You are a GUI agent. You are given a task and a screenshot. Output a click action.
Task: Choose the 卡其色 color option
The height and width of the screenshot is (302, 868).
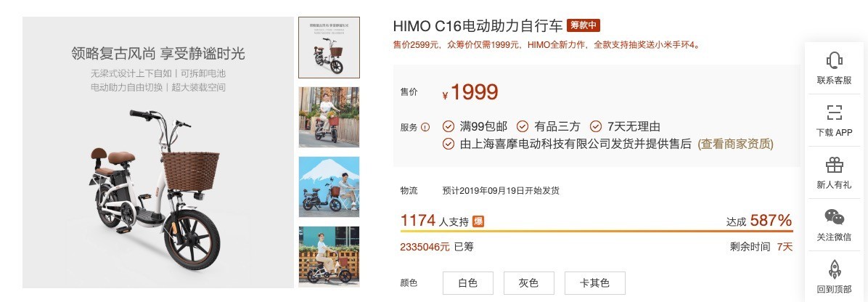[x=594, y=283]
